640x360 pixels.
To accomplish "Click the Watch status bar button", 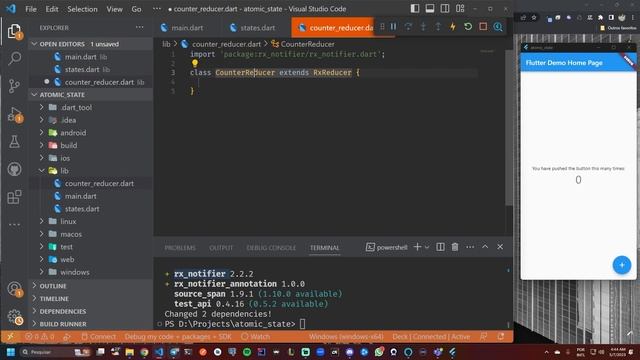I will [256, 337].
